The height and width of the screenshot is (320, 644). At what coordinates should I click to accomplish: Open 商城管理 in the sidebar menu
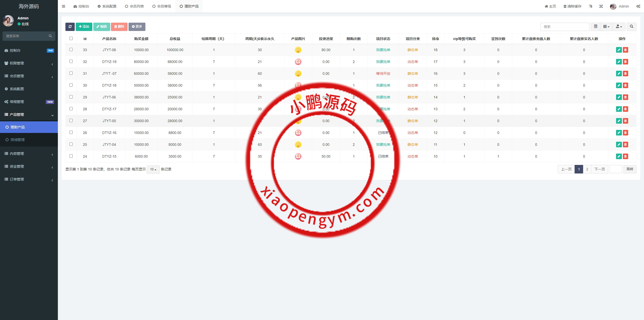[x=18, y=140]
